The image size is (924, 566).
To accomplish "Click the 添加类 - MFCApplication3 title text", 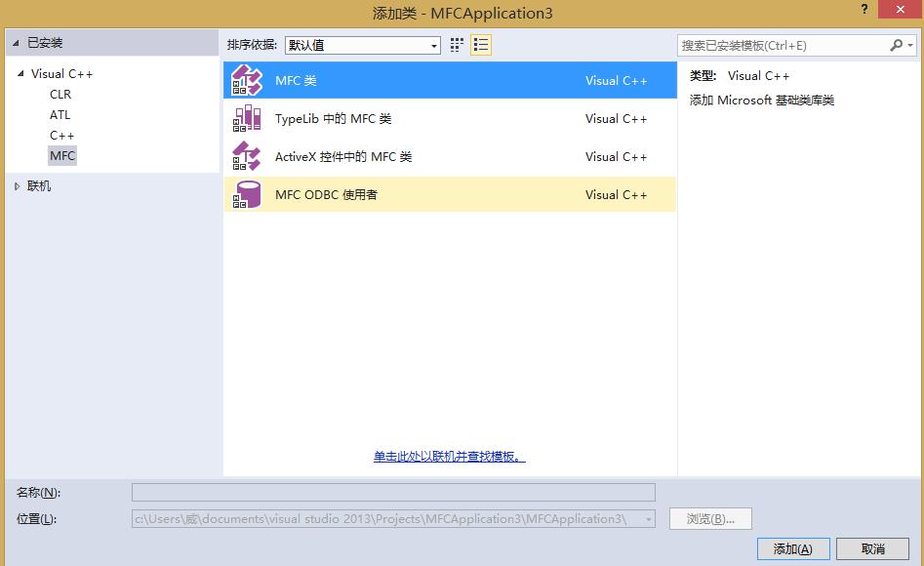I will (x=462, y=13).
